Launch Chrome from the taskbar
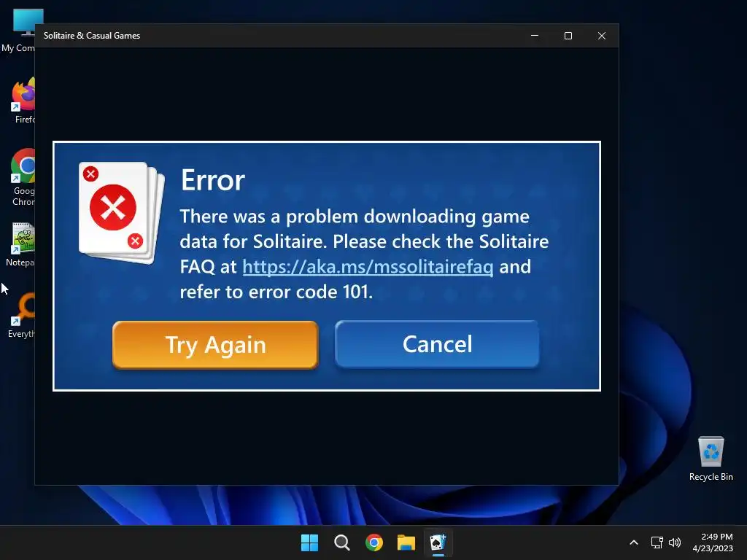Viewport: 747px width, 560px height. tap(374, 542)
